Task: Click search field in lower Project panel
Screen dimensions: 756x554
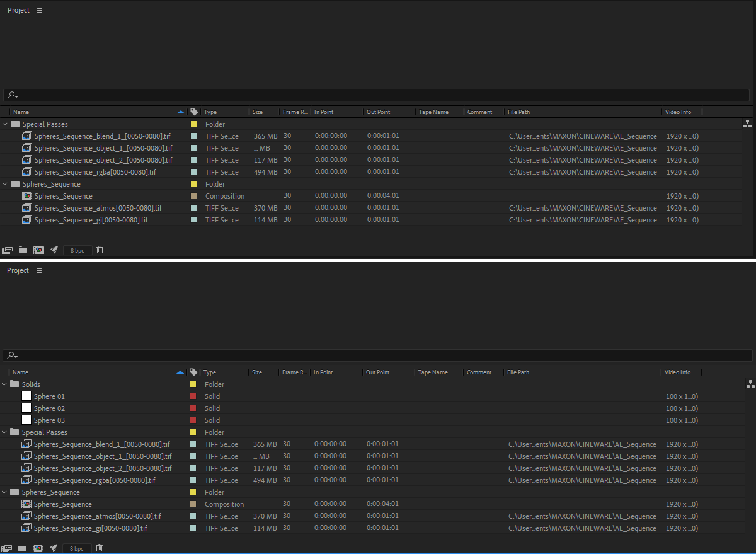Action: (x=376, y=355)
